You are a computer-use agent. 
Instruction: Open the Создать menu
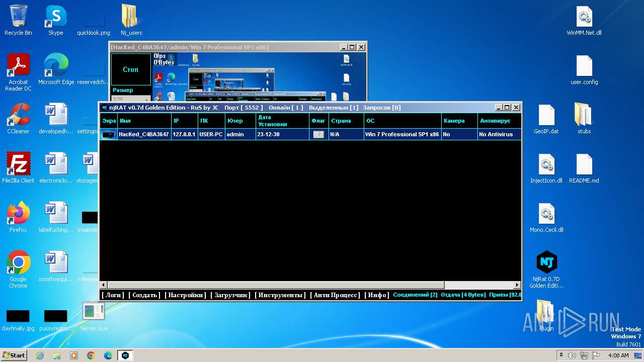[x=144, y=295]
